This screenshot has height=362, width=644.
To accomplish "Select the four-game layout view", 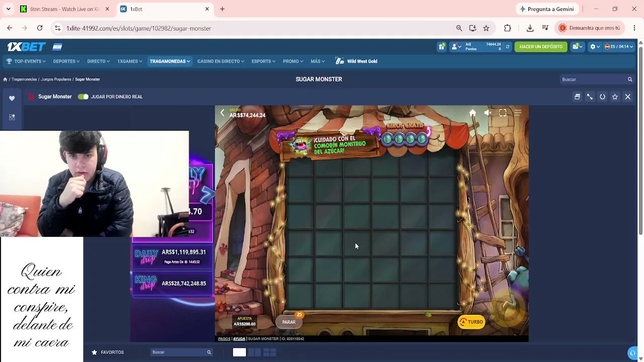I will pos(270,352).
